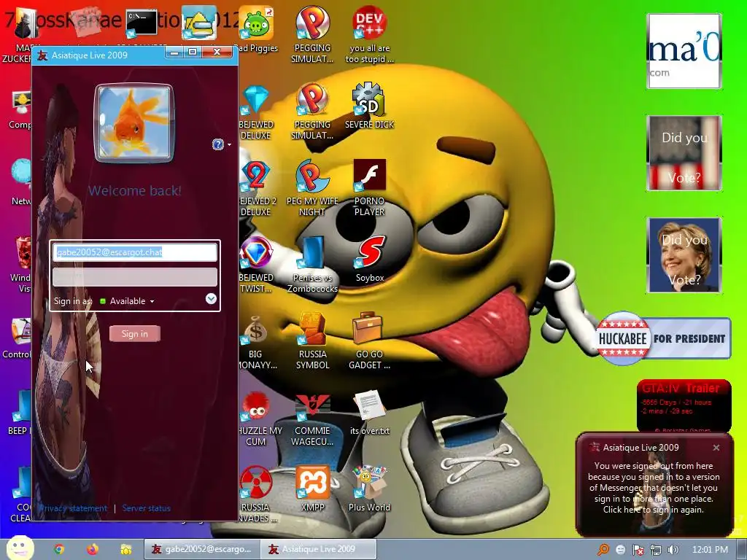Click the 'Welcome back!' text
Image resolution: width=747 pixels, height=560 pixels.
click(x=135, y=191)
